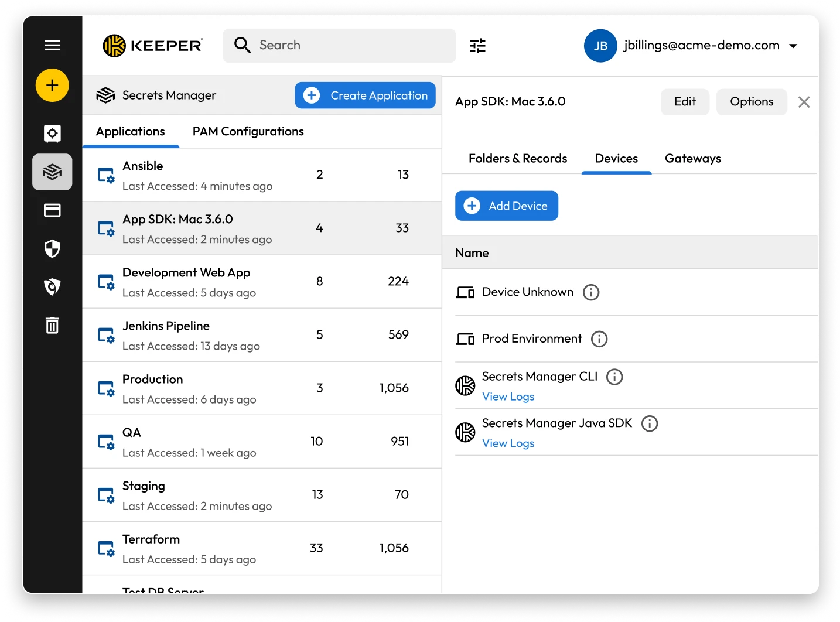Viewport: 840px width, 622px height.
Task: Select the Devices tab
Action: 616,159
